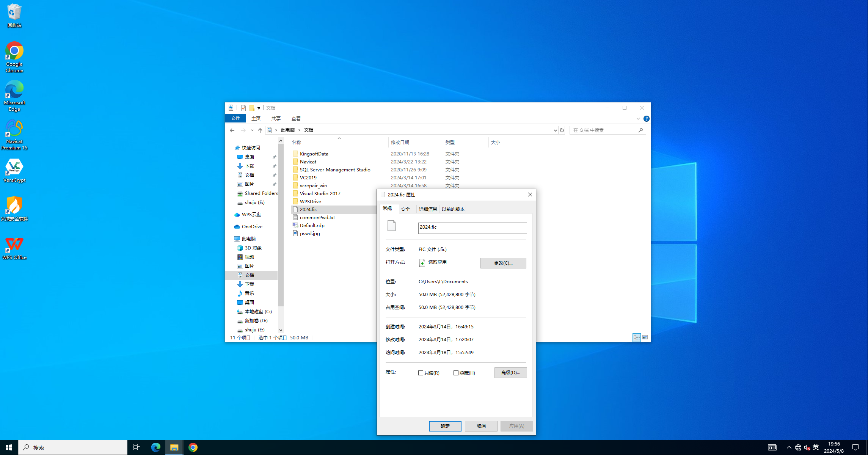Open the recent locations dropdown arrow
The height and width of the screenshot is (455, 868).
tap(252, 130)
